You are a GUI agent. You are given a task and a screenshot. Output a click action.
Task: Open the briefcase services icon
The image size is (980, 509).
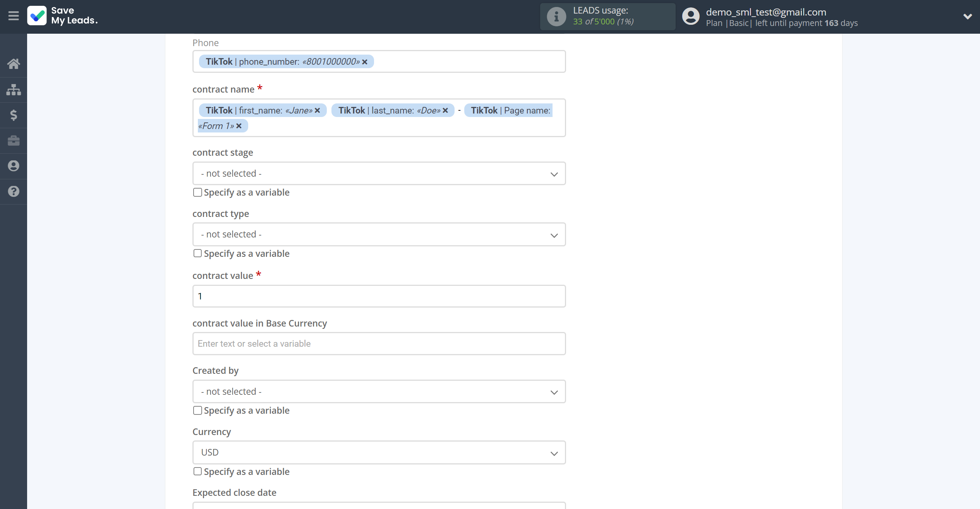pos(14,140)
